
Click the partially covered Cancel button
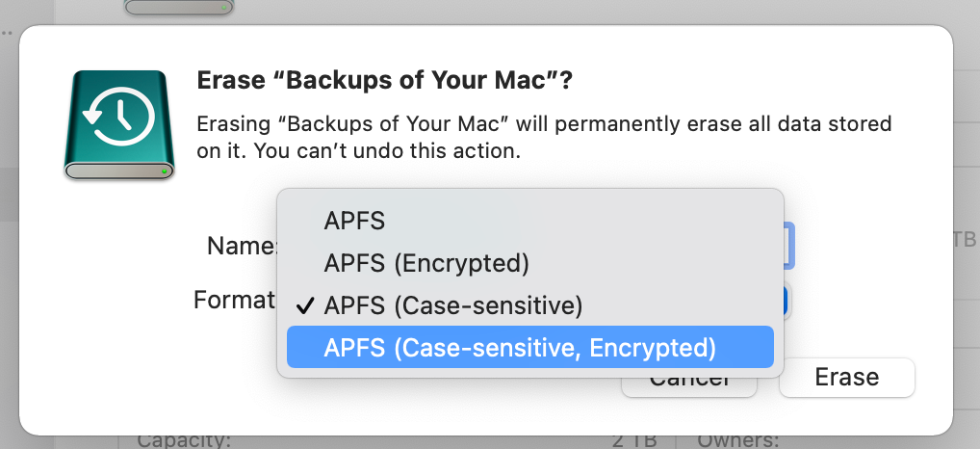tap(689, 386)
